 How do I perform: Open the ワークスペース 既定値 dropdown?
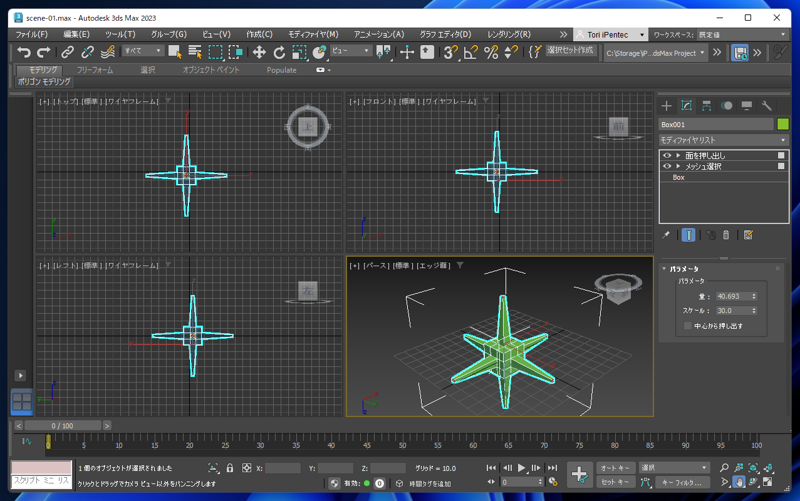tap(743, 35)
